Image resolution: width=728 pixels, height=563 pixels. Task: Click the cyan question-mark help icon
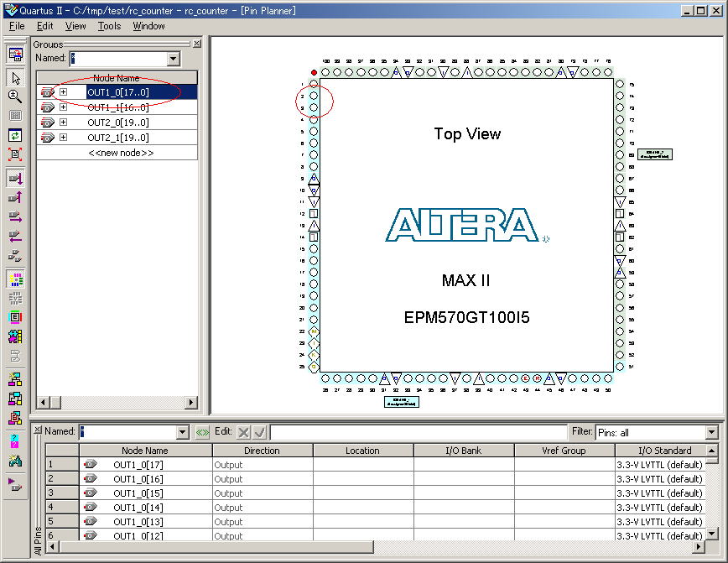coord(15,440)
